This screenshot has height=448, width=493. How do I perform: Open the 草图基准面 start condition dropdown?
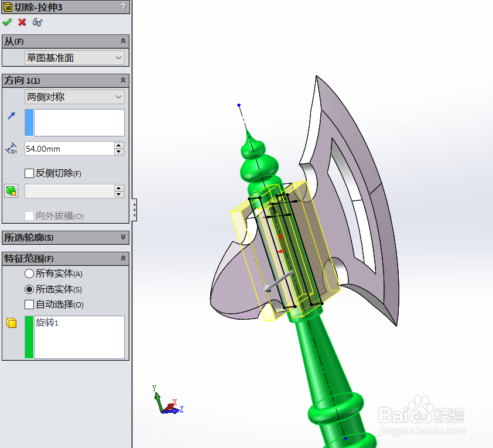[x=74, y=58]
